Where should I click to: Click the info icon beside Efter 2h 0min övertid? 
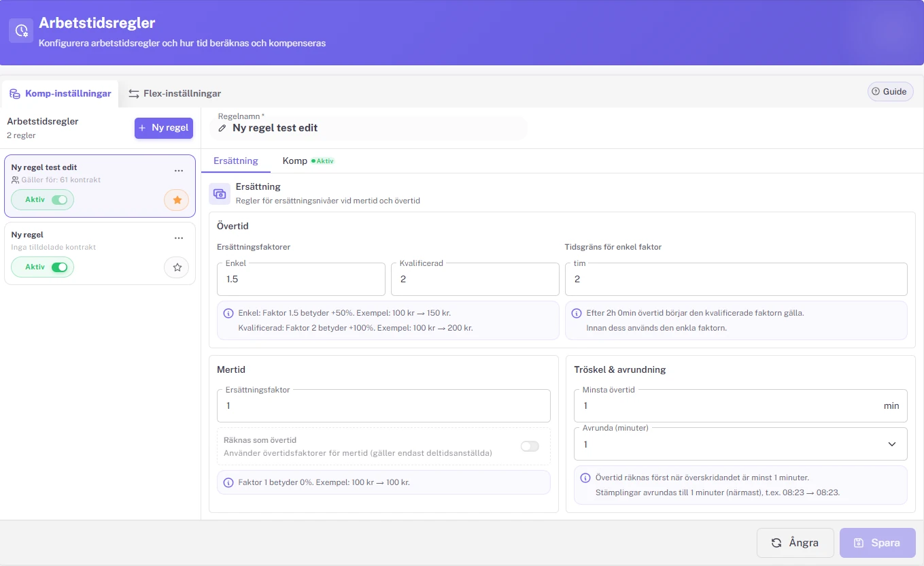pos(577,314)
